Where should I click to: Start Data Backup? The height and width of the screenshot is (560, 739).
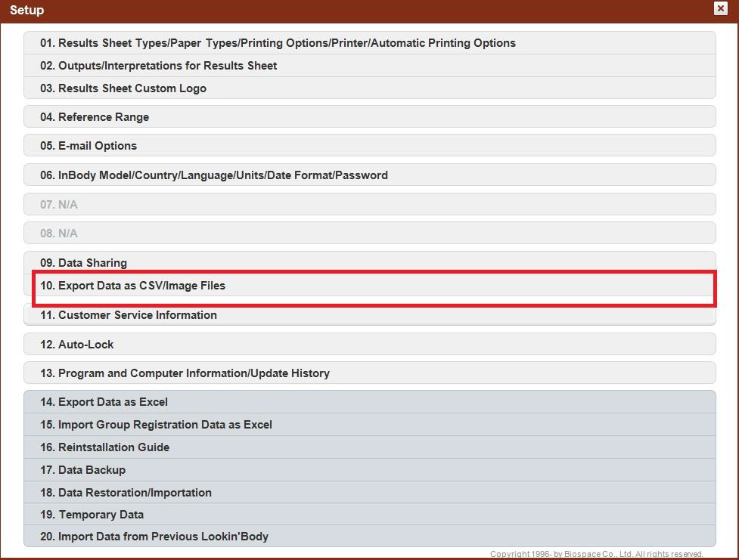(83, 470)
